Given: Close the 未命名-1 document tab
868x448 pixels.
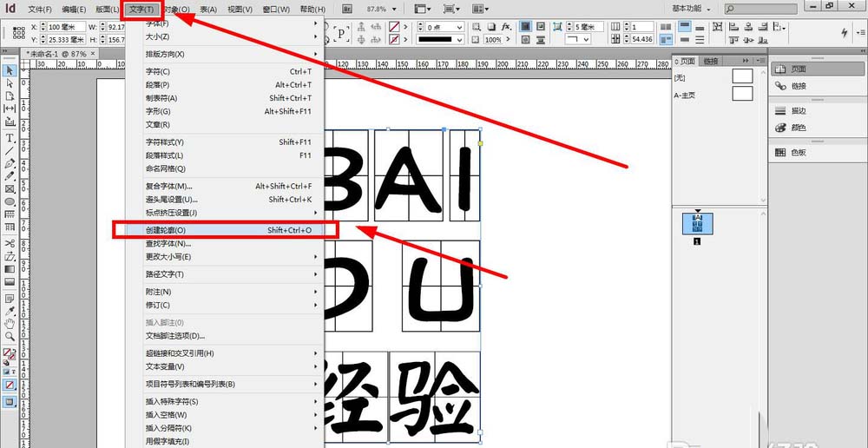Looking at the screenshot, I should click(x=92, y=54).
